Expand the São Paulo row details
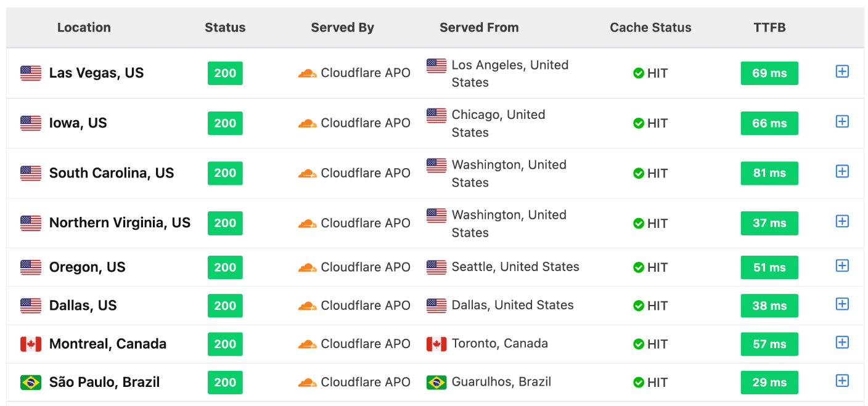868x406 pixels. [842, 380]
